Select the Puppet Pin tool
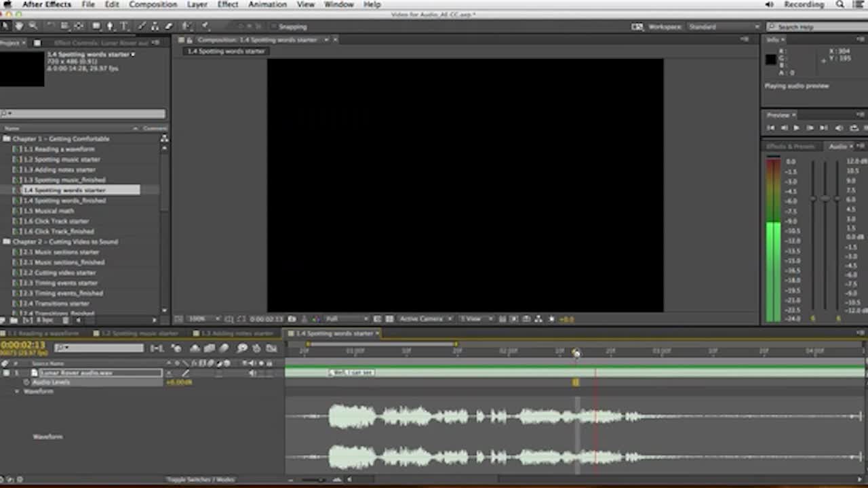 click(205, 26)
